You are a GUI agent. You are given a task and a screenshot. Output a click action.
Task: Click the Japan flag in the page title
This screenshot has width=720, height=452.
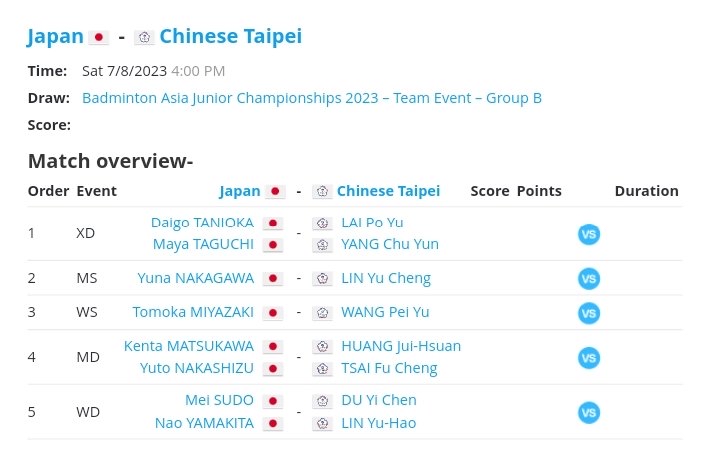pyautogui.click(x=98, y=37)
